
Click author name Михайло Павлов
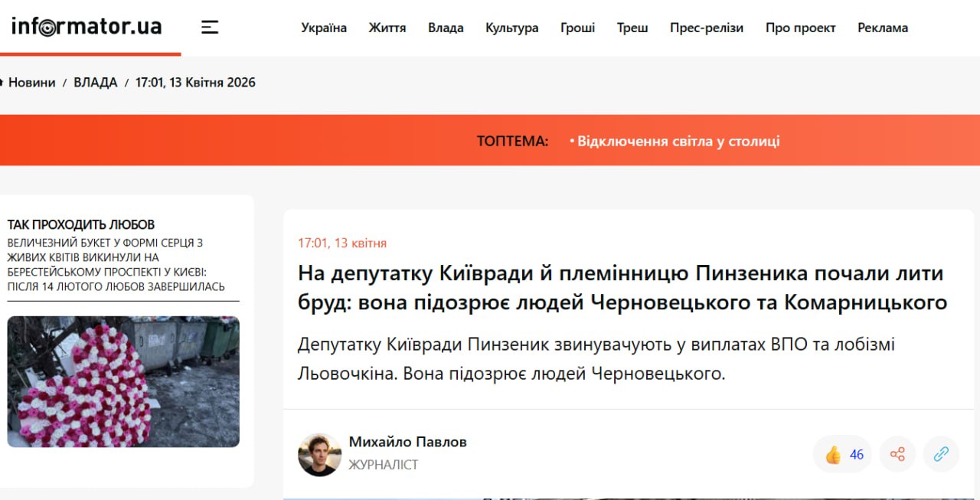407,442
